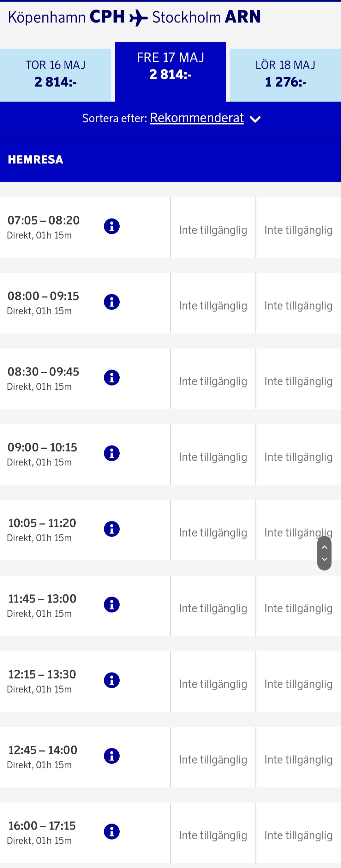This screenshot has width=341, height=868.
Task: Select the 16:00 – 17:15 flight time
Action: (42, 825)
